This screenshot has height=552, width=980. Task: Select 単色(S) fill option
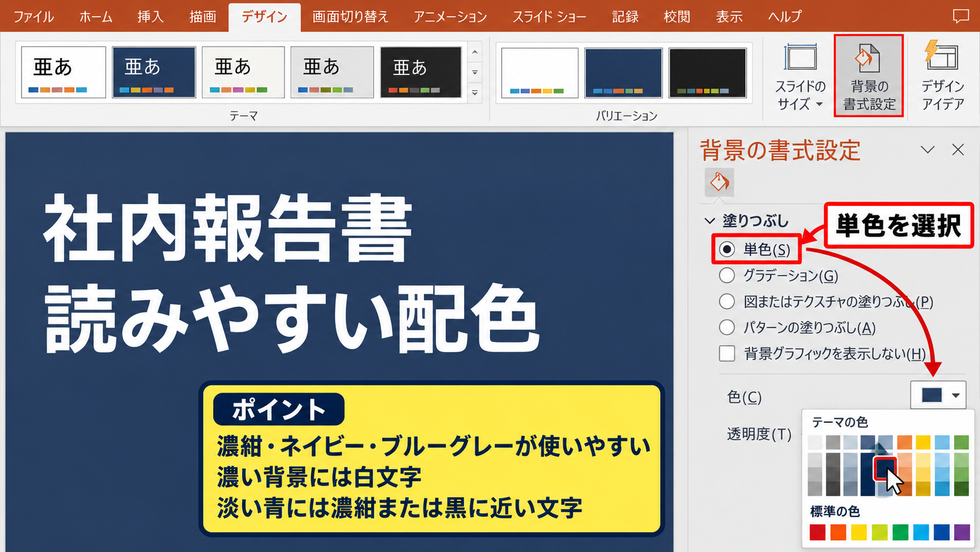click(x=727, y=249)
